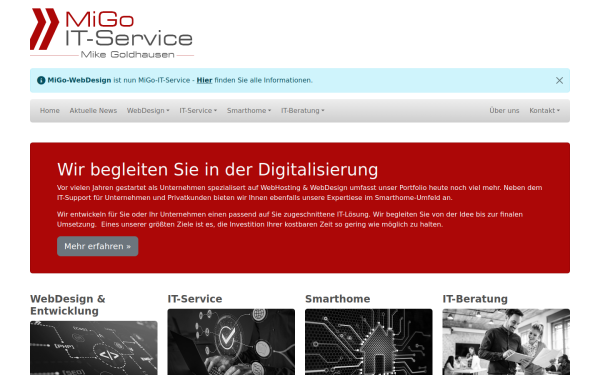Click the bold MiGo-WebDesign text in the alert
Screen dimensions: 600x375
pos(79,80)
